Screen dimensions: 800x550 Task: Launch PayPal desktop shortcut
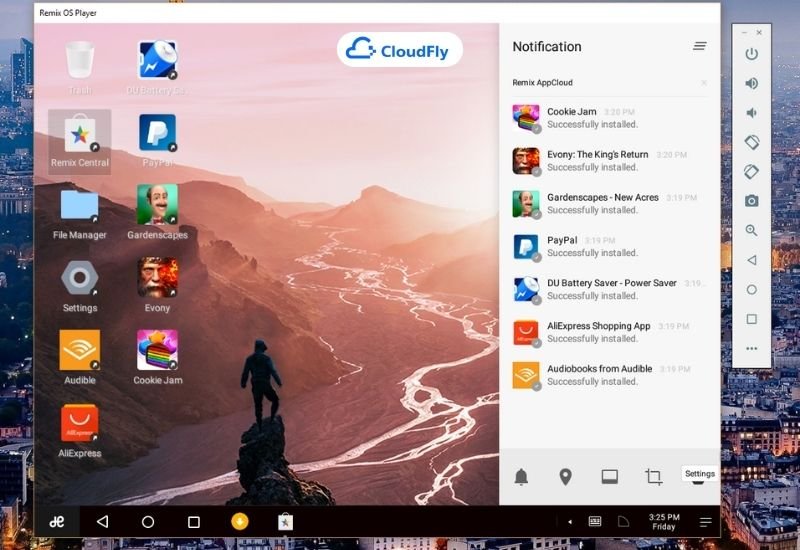(x=157, y=133)
